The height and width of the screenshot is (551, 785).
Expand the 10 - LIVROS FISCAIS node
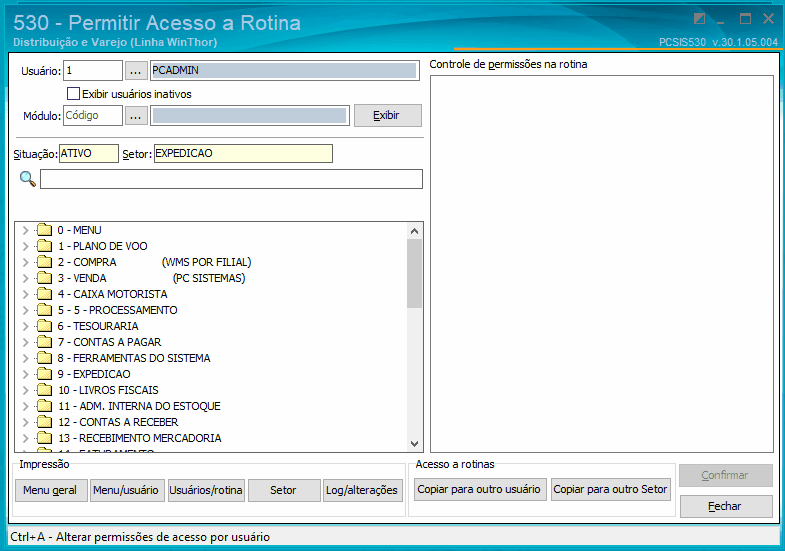click(x=26, y=390)
